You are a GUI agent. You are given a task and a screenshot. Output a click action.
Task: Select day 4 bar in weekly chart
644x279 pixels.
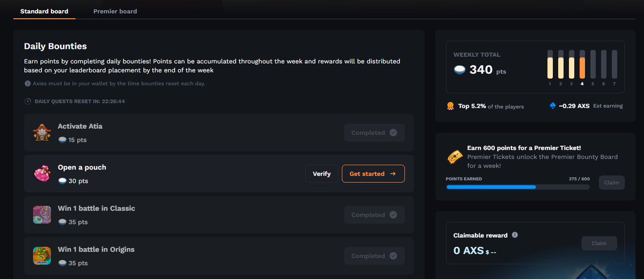pyautogui.click(x=582, y=65)
